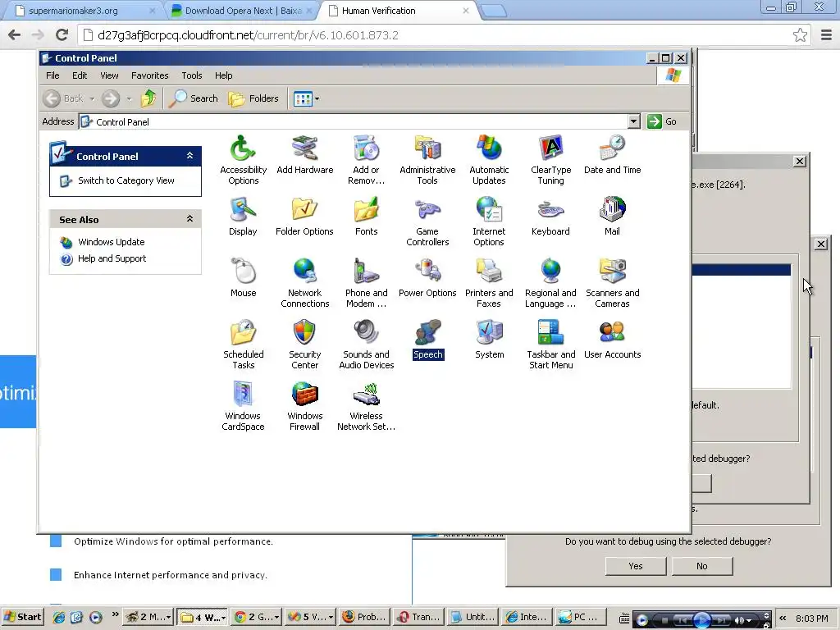840x630 pixels.
Task: Click the Go button
Action: 662,121
